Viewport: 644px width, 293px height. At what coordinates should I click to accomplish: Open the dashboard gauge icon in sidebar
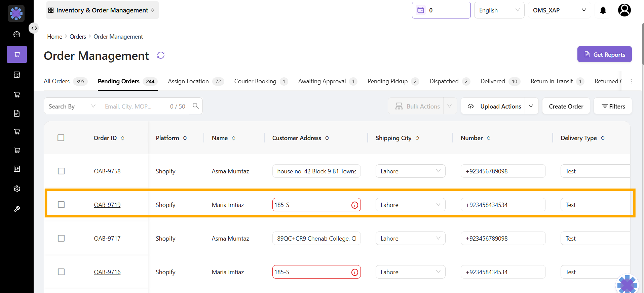click(x=17, y=35)
